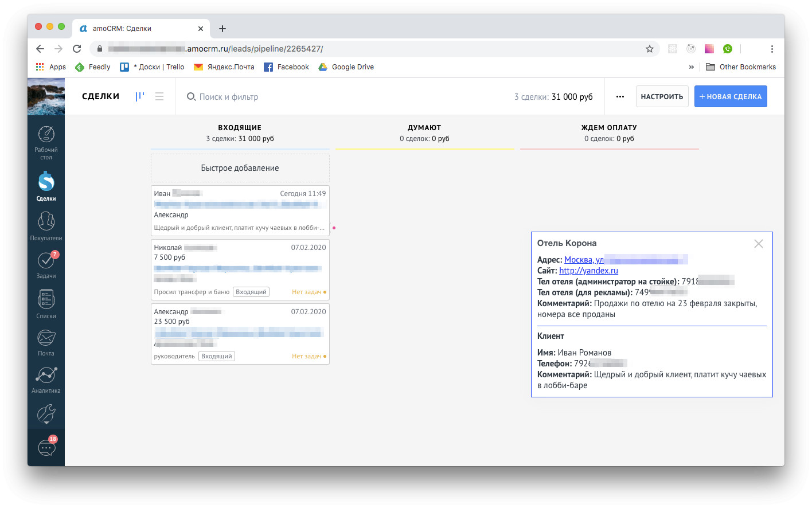Open Other Bookmarks folder
Viewport: 812px width, 508px height.
[740, 67]
